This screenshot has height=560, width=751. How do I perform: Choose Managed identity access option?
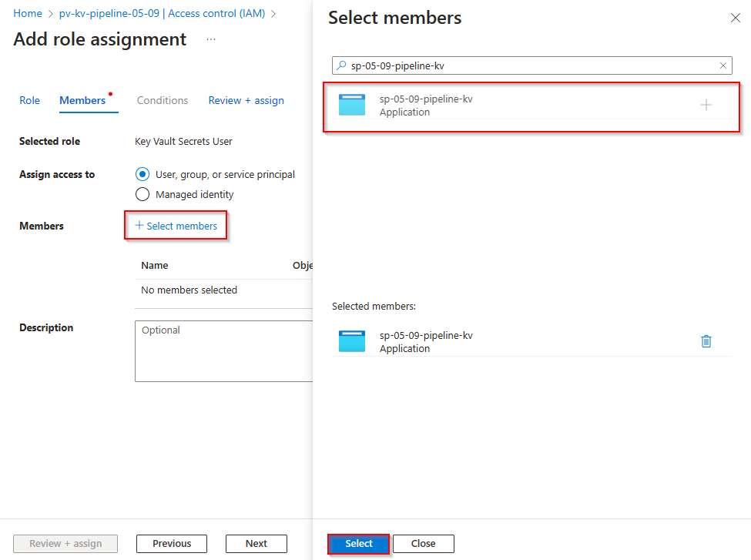click(x=142, y=194)
